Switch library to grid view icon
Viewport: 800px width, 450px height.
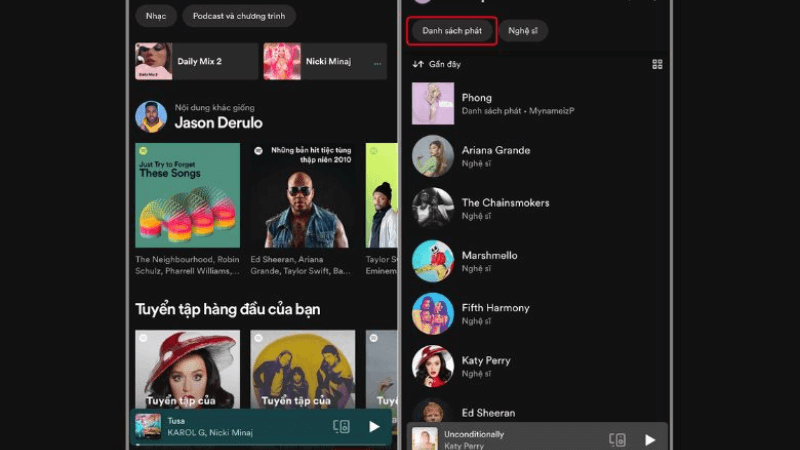pyautogui.click(x=657, y=64)
